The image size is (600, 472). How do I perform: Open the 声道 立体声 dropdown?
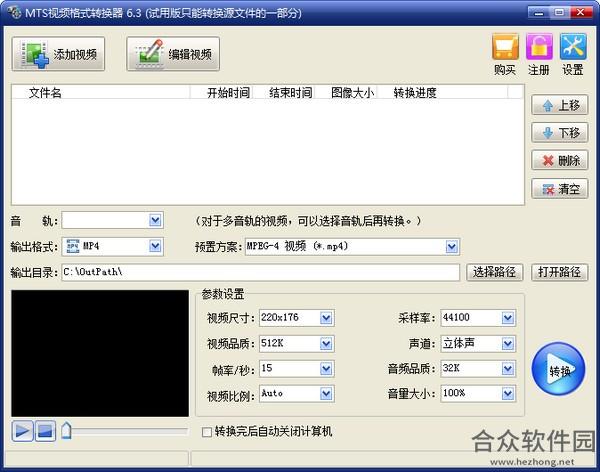pyautogui.click(x=508, y=344)
